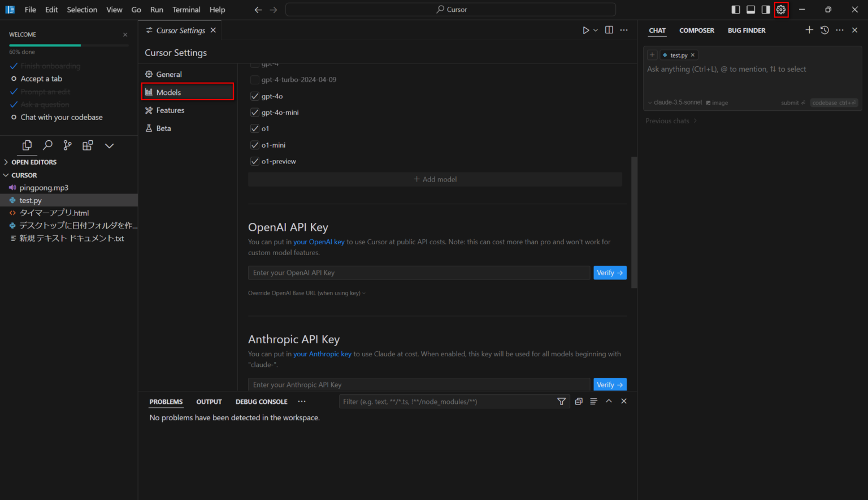868x500 pixels.
Task: Click the codebase ctrl+enter button
Action: [834, 103]
